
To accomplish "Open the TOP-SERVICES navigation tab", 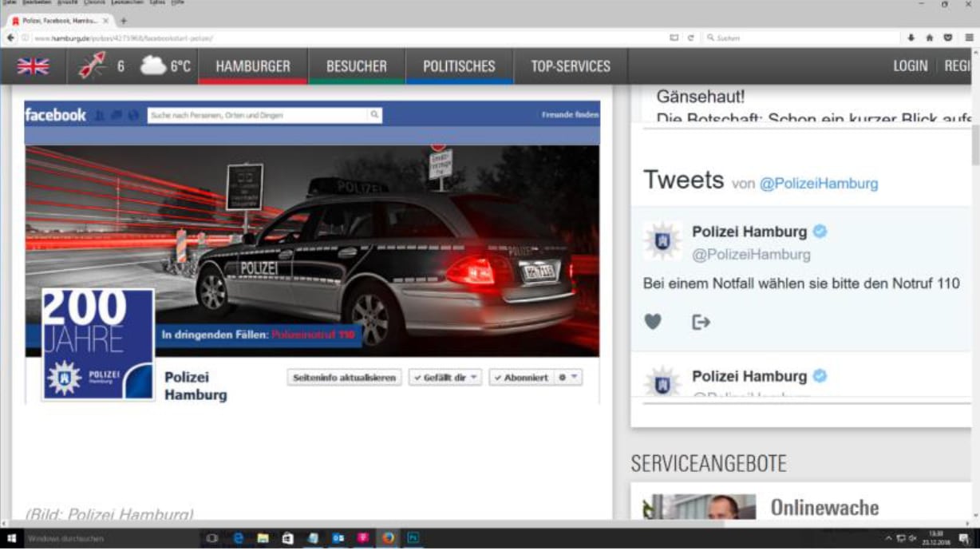I will [x=571, y=66].
